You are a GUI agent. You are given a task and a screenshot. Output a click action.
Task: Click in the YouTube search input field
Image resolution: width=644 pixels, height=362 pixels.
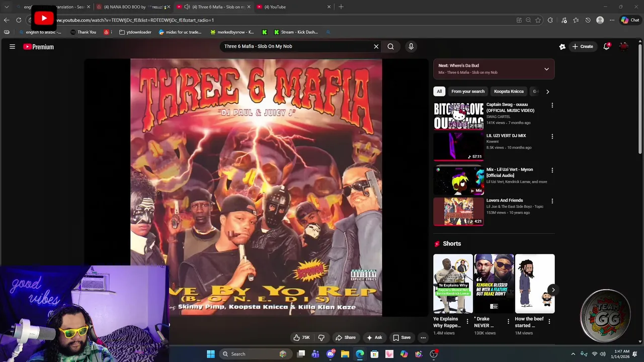point(296,46)
